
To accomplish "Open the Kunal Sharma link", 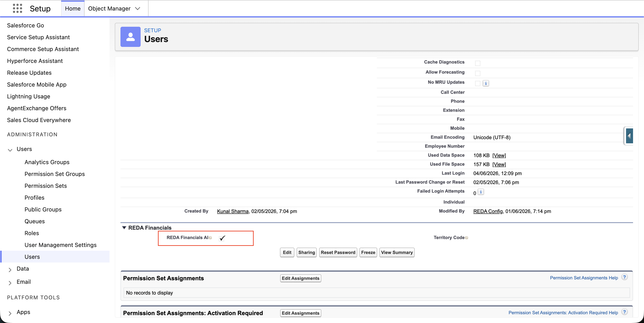I will click(x=233, y=211).
